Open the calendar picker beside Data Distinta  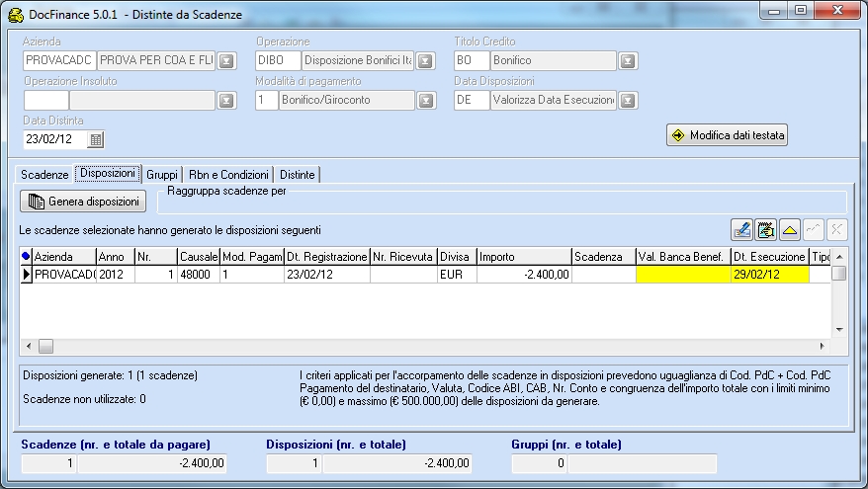coord(97,139)
